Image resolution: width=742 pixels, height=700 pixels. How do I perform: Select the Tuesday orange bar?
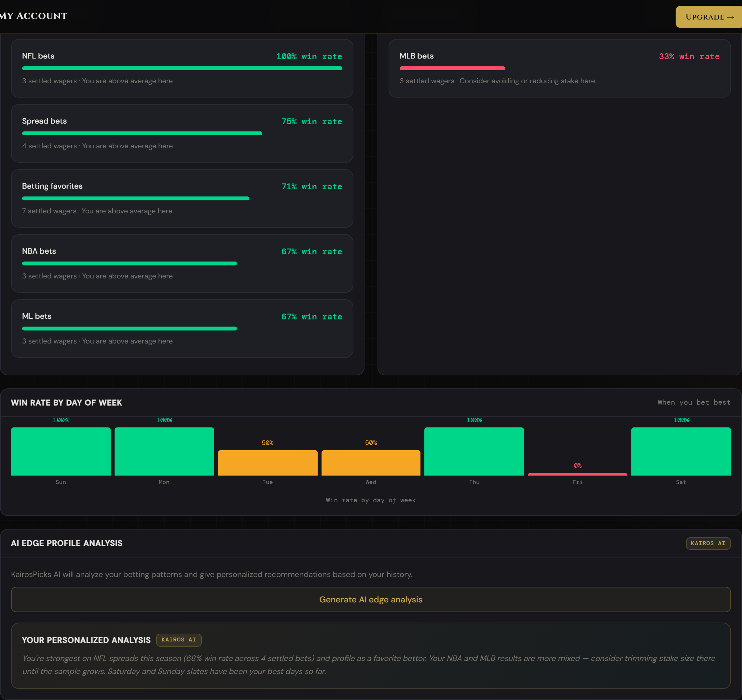[x=268, y=463]
